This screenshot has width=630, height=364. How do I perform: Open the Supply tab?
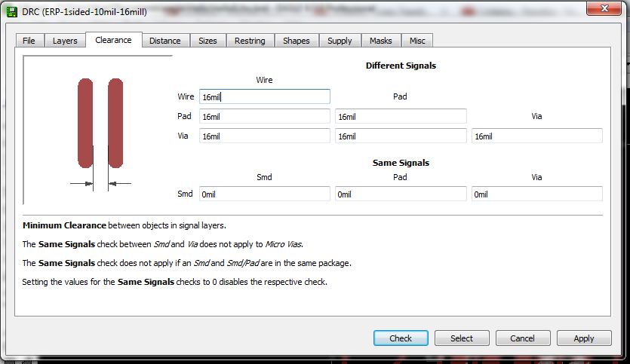coord(340,41)
